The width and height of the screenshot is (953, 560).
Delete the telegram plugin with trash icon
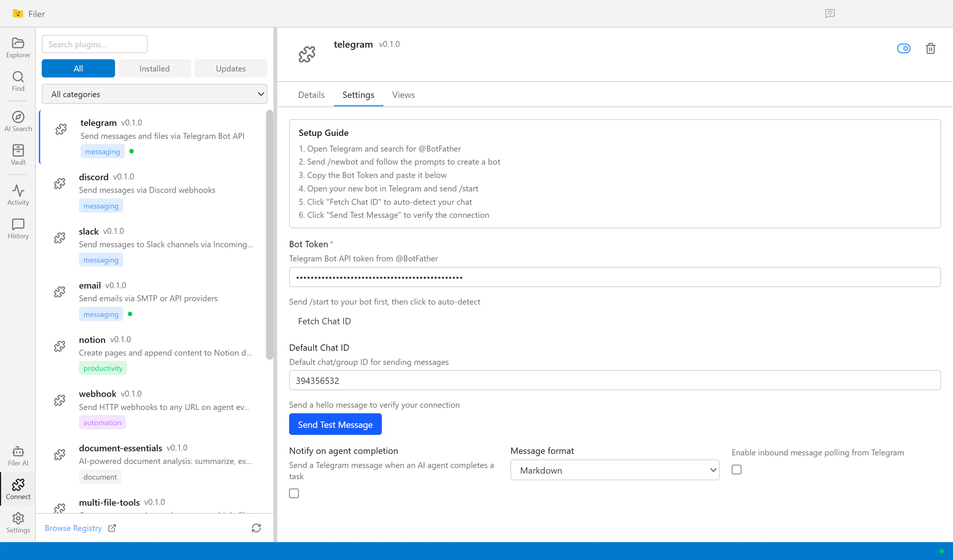click(x=930, y=48)
